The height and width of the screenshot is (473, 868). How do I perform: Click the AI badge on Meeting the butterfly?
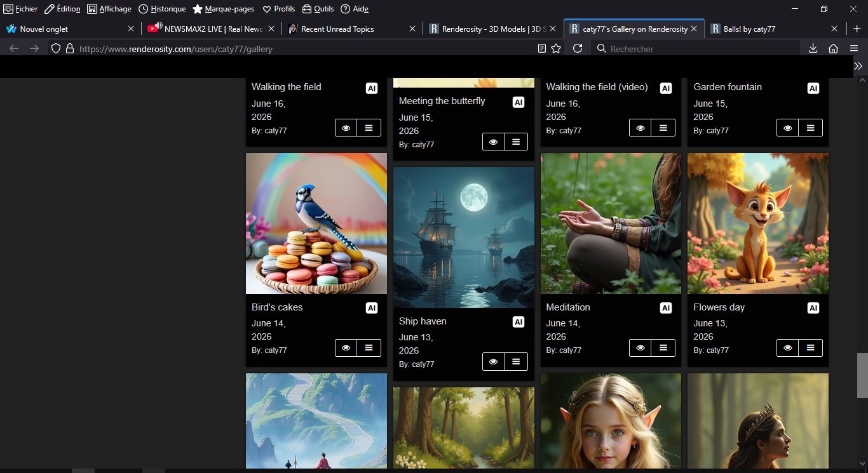pos(519,102)
